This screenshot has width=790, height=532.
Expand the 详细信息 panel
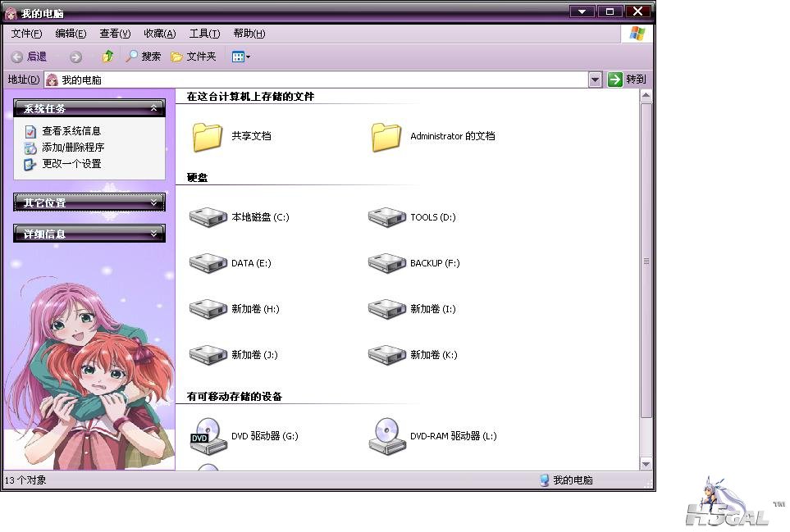click(x=89, y=234)
